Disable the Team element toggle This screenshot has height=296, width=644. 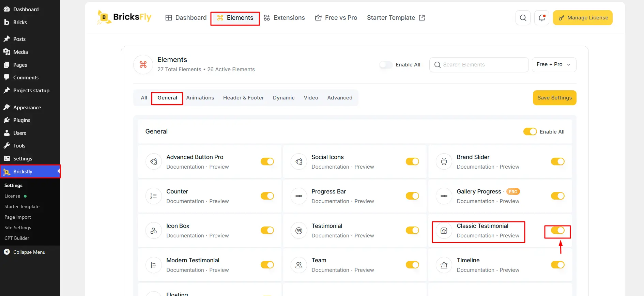412,265
